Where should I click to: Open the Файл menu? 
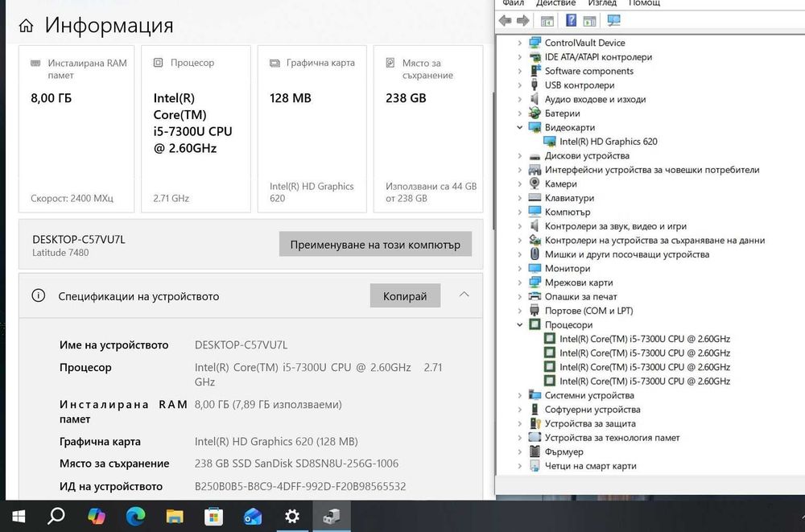click(x=513, y=3)
